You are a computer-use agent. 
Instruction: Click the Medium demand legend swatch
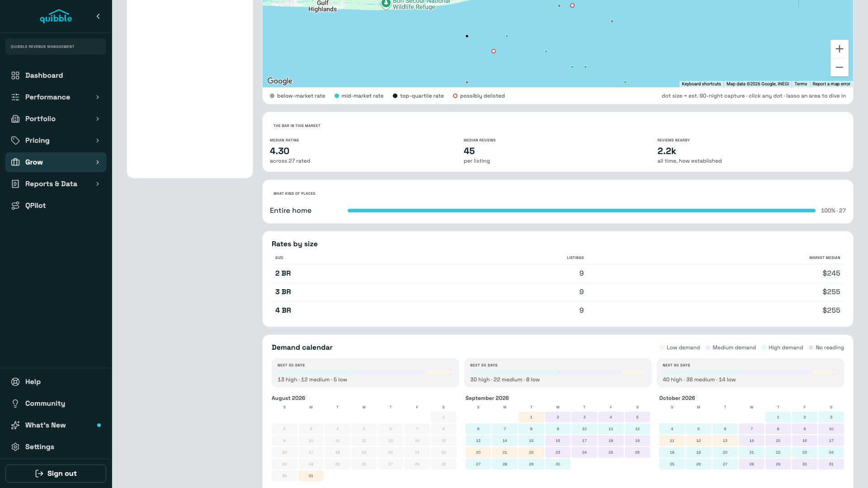(708, 347)
